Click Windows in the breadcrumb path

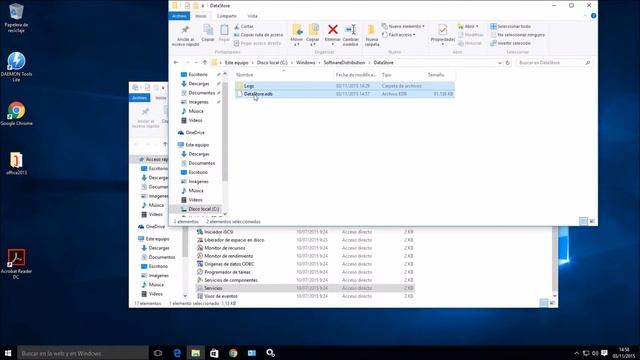click(x=305, y=63)
